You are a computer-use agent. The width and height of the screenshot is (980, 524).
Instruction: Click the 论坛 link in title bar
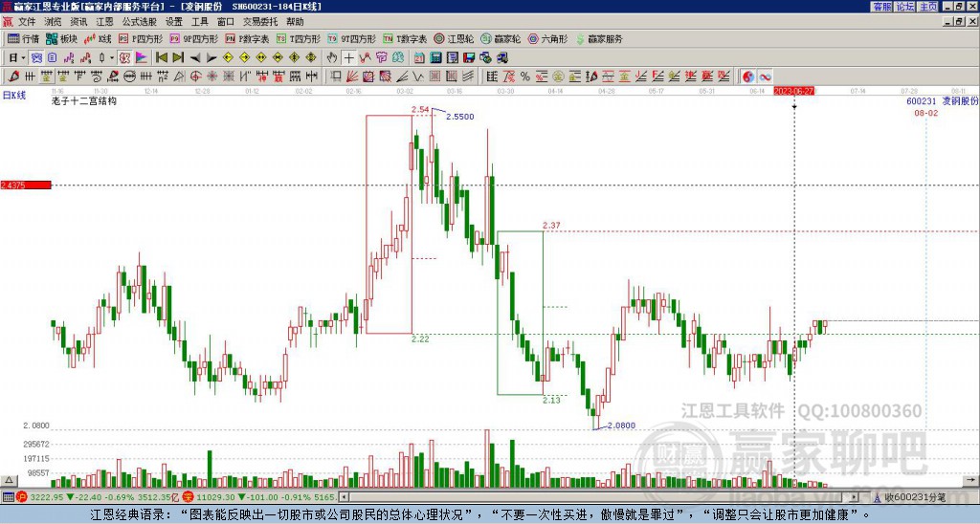coord(905,7)
